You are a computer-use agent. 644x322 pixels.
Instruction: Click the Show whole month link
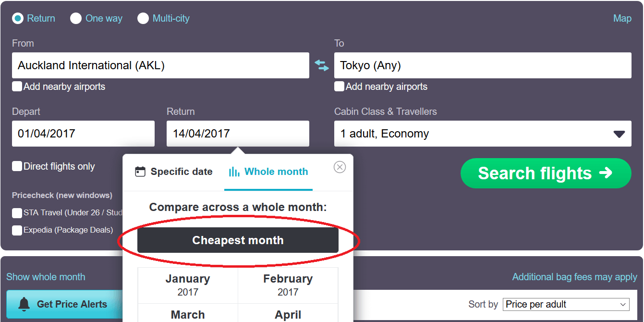(46, 277)
